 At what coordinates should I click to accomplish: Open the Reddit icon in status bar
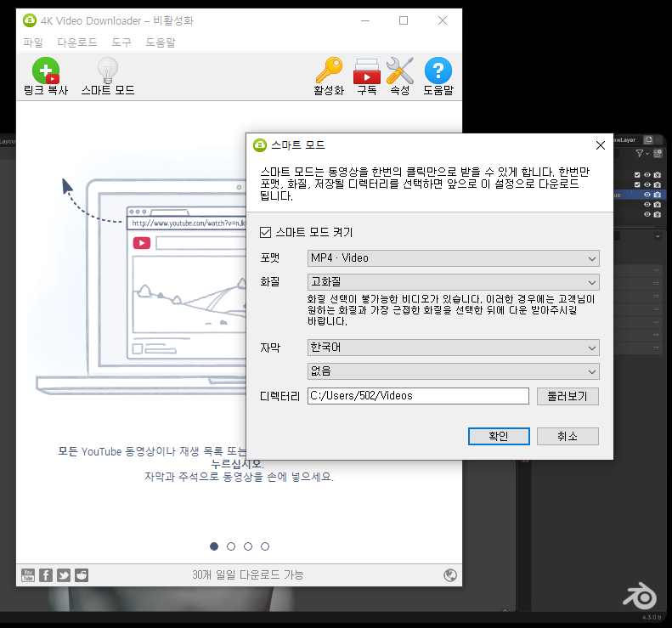(82, 574)
